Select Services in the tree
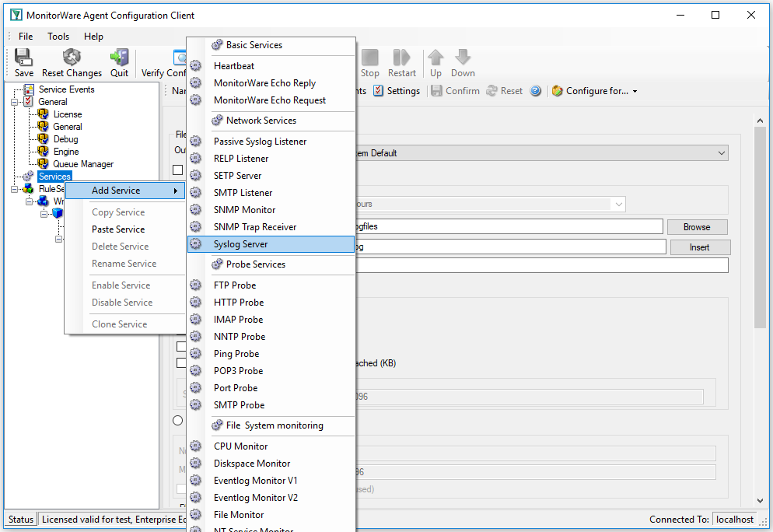The width and height of the screenshot is (773, 532). (54, 176)
